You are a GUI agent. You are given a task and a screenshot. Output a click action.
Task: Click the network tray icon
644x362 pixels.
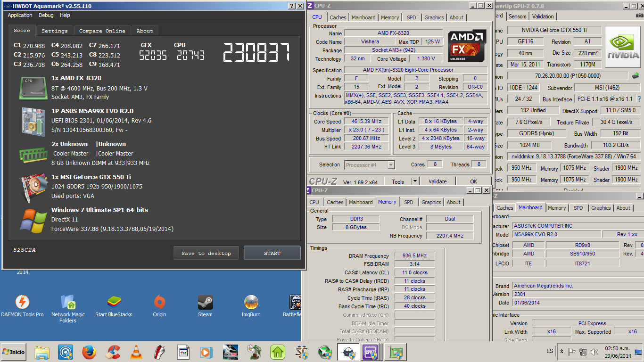(x=583, y=352)
